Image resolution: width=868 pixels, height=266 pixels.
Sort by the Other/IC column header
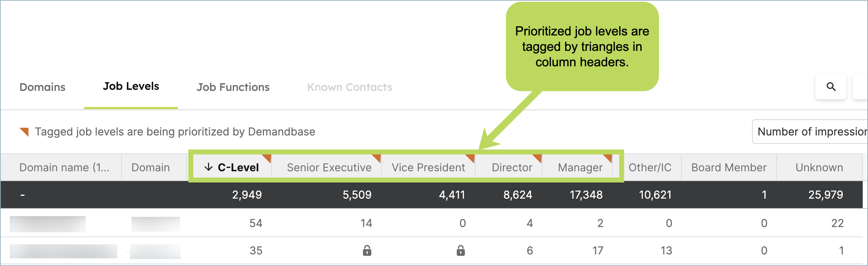pyautogui.click(x=650, y=167)
